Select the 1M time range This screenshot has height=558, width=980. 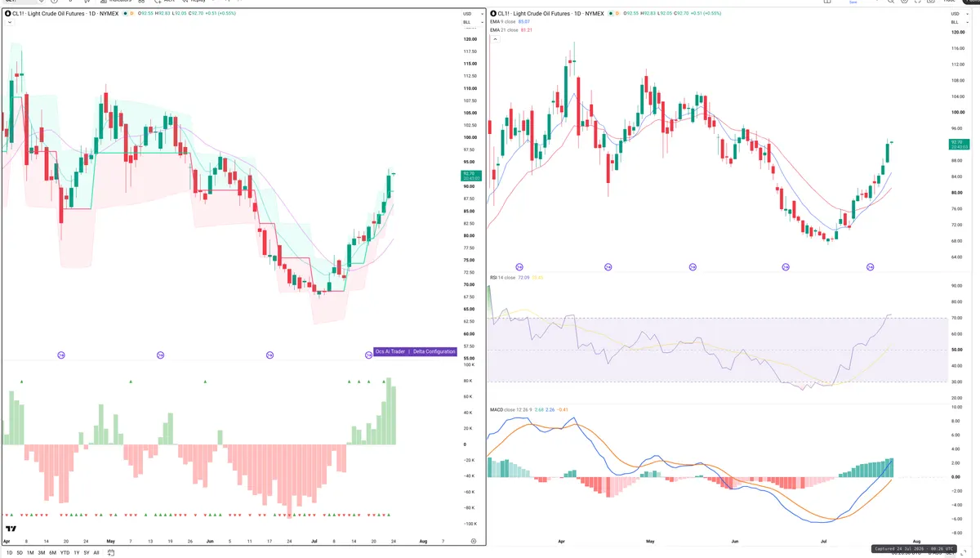(30, 552)
